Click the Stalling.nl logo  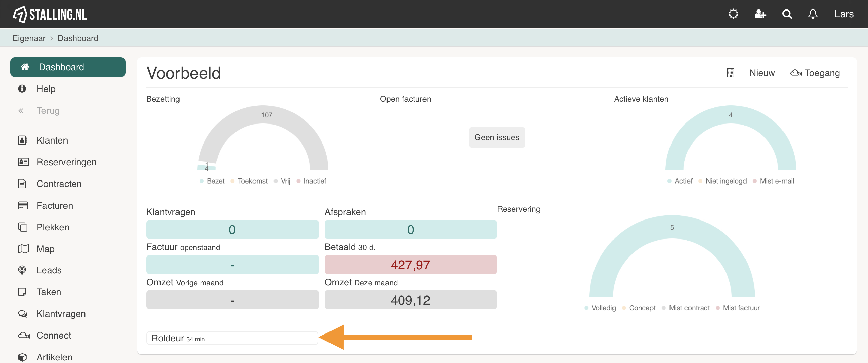coord(50,14)
